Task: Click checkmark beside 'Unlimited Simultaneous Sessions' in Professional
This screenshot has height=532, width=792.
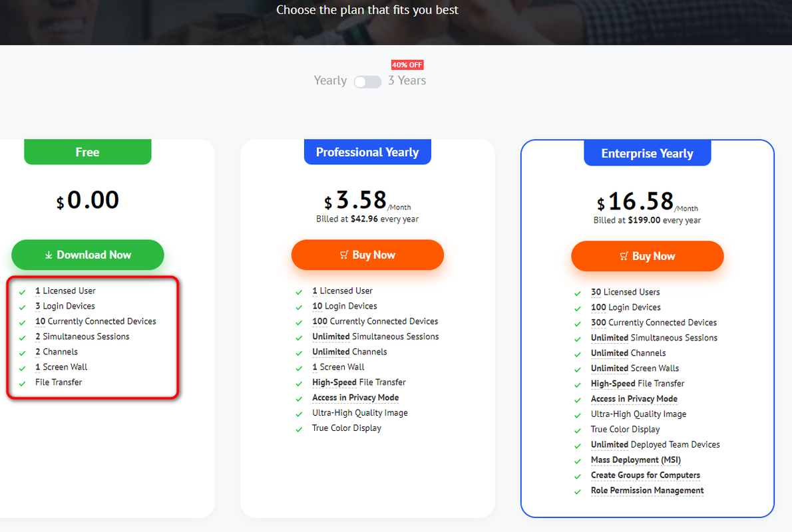Action: [299, 338]
